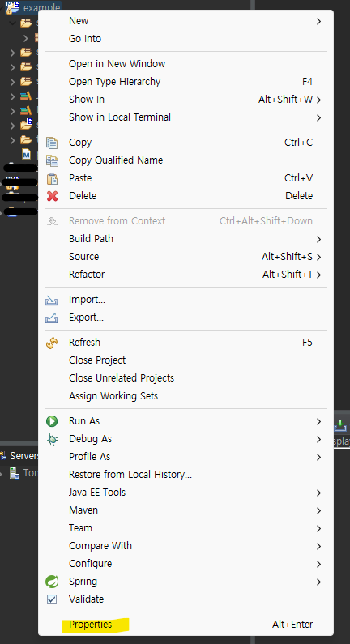Expand the Source submenu arrow
The width and height of the screenshot is (350, 644).
click(318, 257)
